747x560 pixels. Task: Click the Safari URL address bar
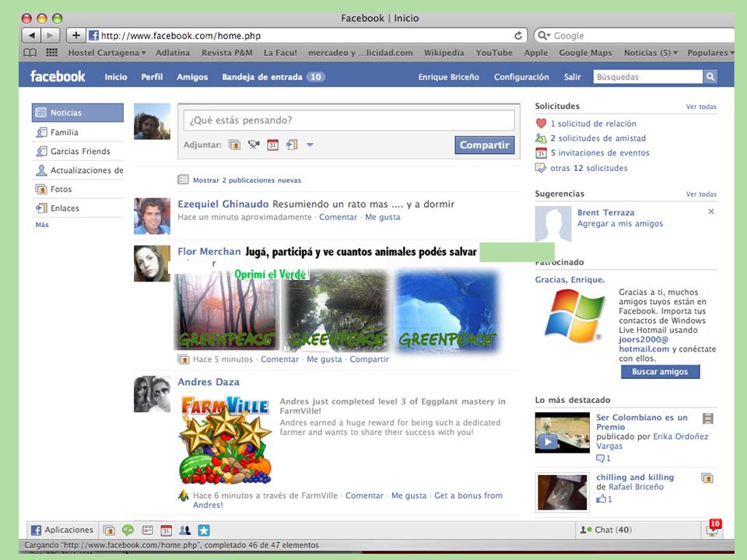coord(307,35)
